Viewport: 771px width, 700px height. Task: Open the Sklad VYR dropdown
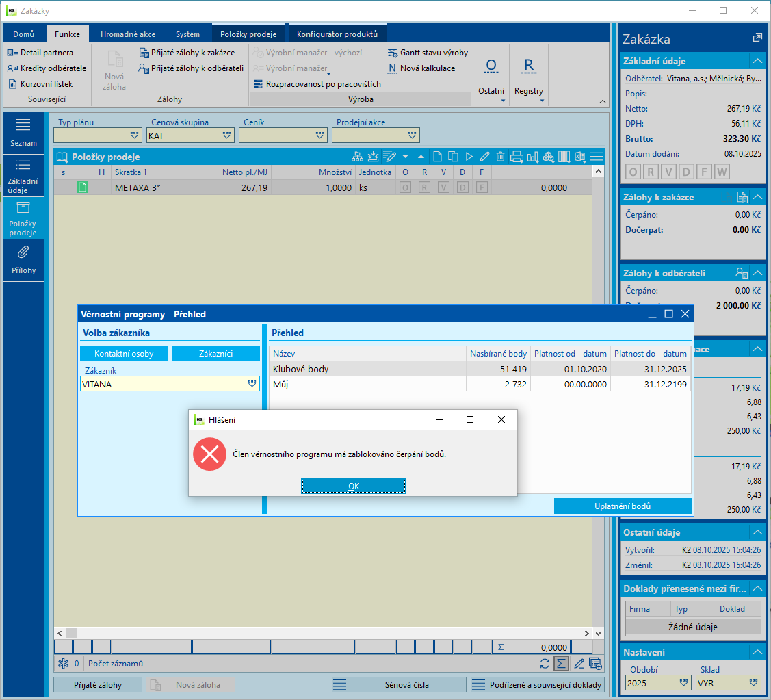point(753,683)
